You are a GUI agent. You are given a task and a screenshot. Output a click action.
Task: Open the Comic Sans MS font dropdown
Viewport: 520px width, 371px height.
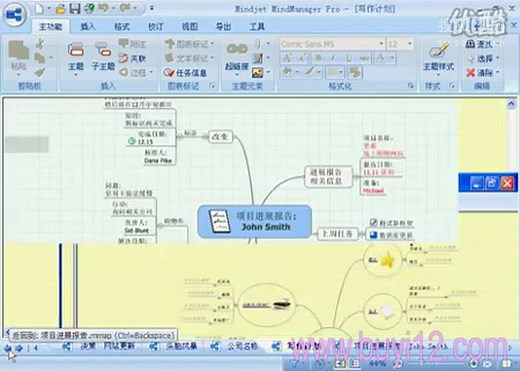[381, 44]
